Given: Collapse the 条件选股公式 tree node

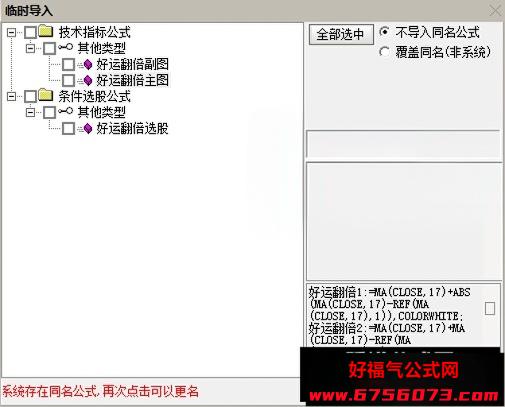Looking at the screenshot, I should coord(12,97).
